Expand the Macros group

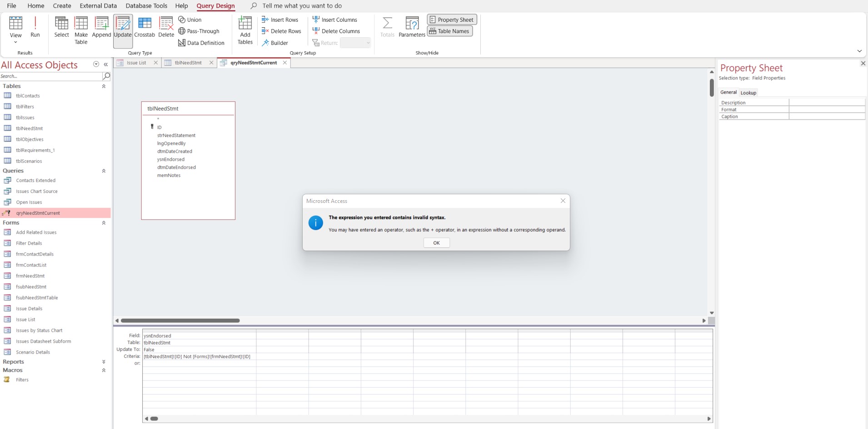click(x=104, y=370)
